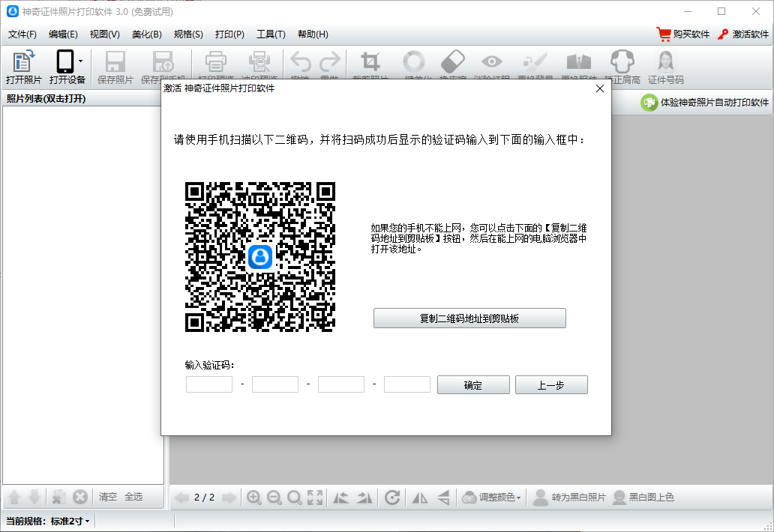Viewport: 774px width, 532px height.
Task: Click the third verification code field
Action: [x=341, y=384]
